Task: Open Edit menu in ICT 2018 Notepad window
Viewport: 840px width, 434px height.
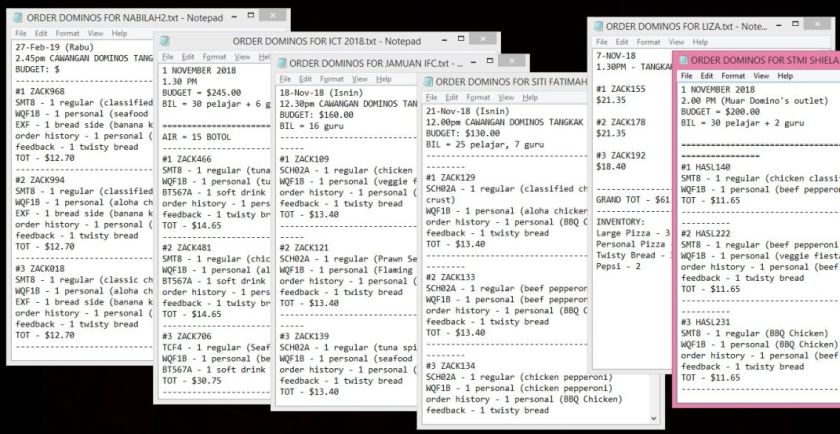Action: tap(188, 56)
